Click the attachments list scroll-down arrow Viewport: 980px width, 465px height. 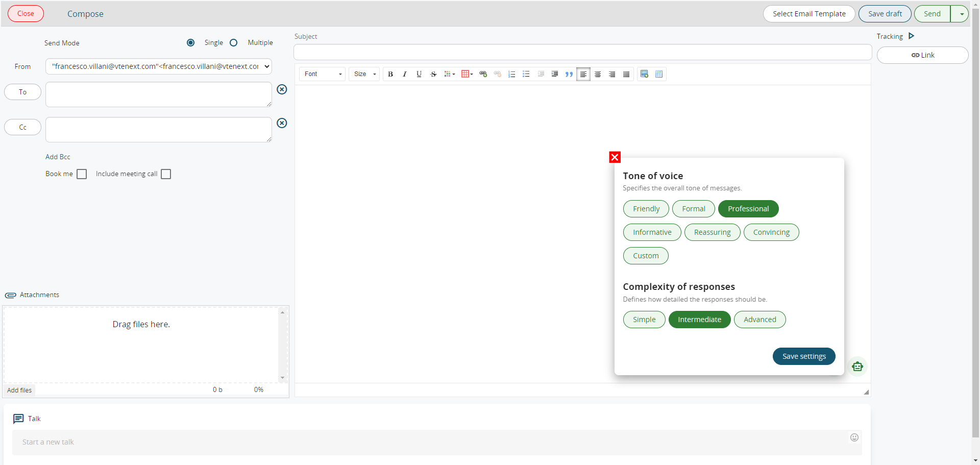(x=282, y=378)
